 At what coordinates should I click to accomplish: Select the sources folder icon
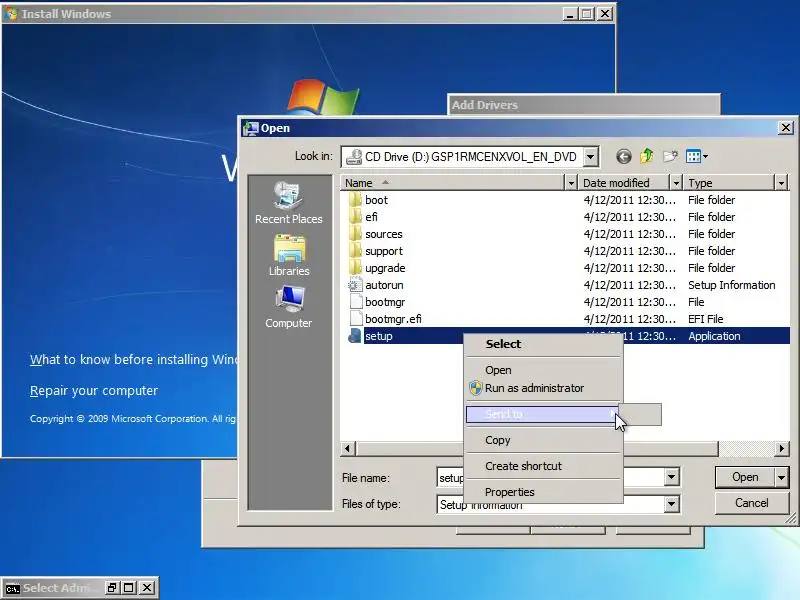[355, 234]
